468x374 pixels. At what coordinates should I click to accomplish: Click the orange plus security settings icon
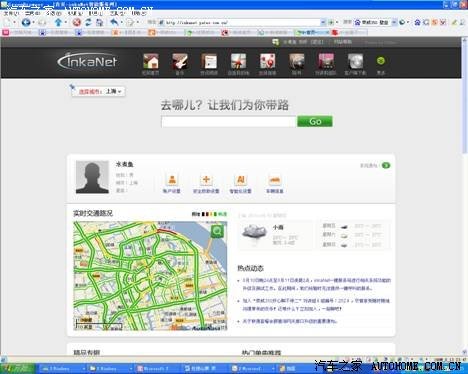tap(206, 180)
